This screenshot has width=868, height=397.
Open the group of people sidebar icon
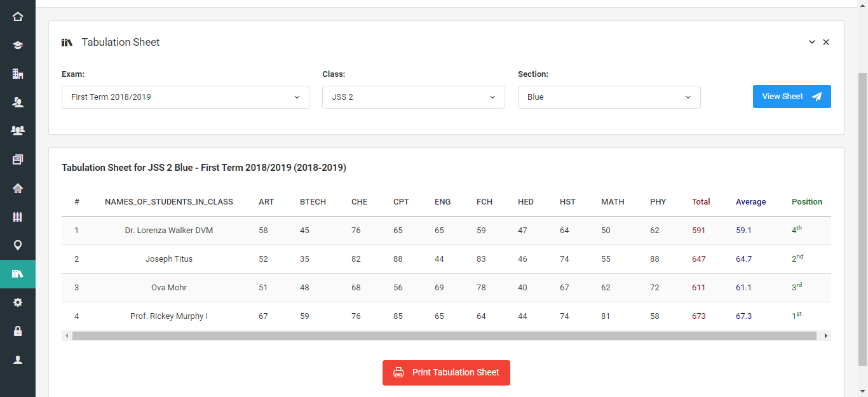point(18,131)
